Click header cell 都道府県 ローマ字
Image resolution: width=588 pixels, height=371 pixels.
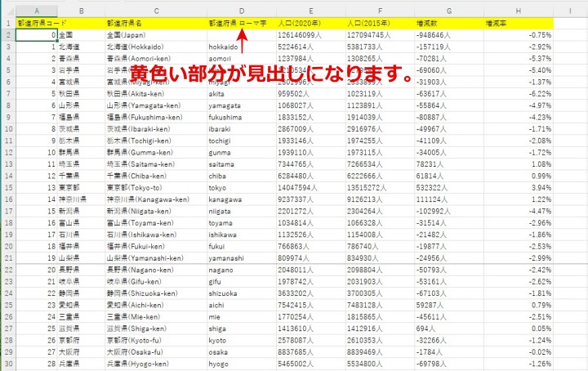tap(242, 23)
